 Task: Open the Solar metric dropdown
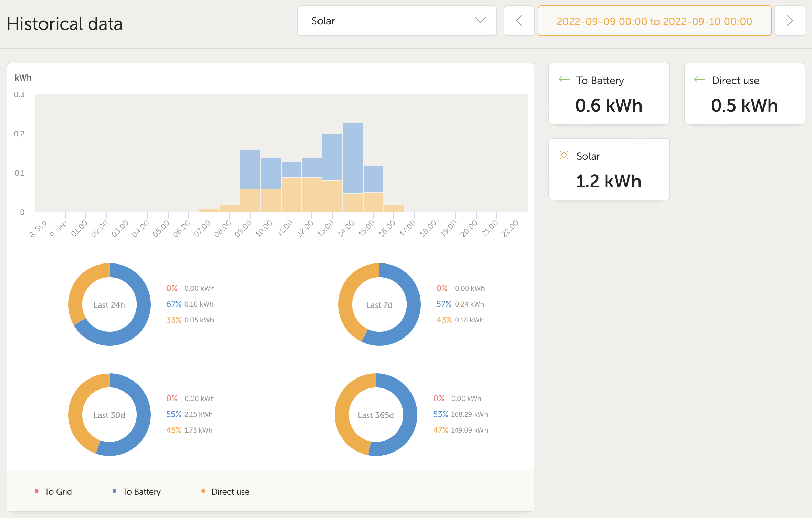coord(396,21)
